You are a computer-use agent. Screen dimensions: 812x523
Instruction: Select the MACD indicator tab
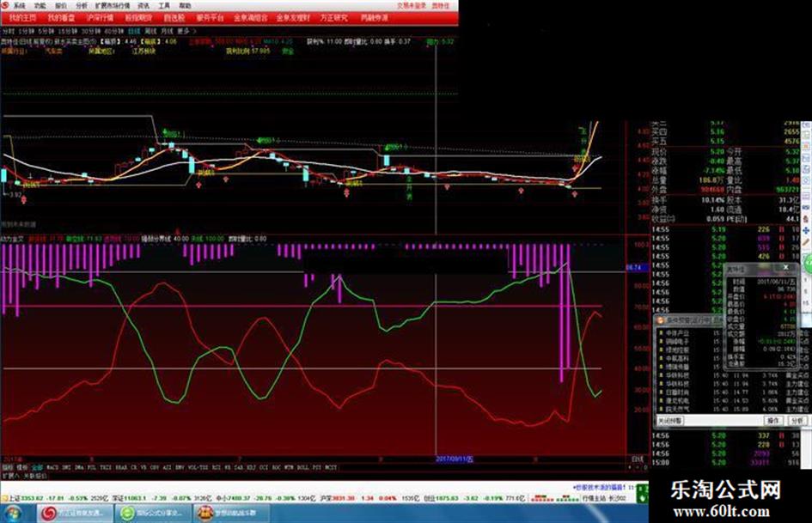click(x=52, y=467)
